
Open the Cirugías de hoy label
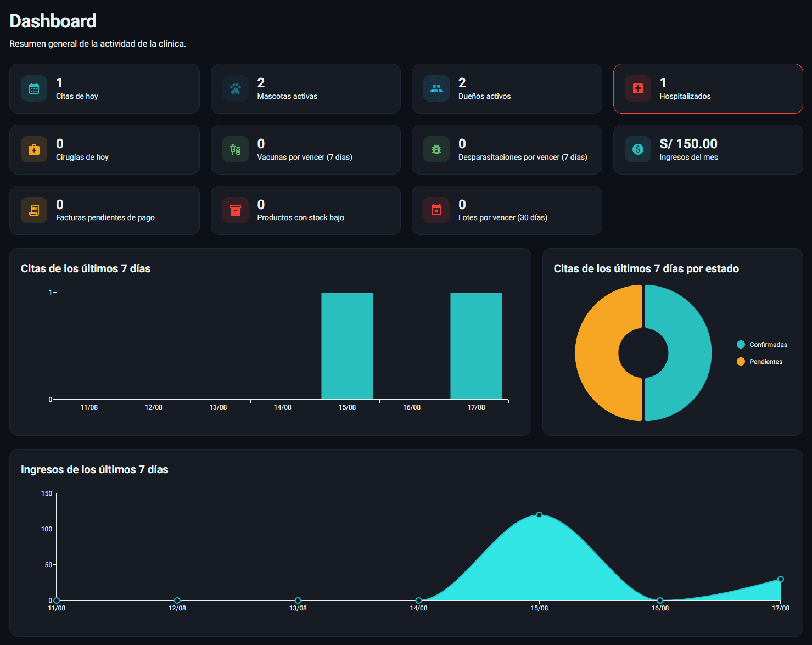82,157
